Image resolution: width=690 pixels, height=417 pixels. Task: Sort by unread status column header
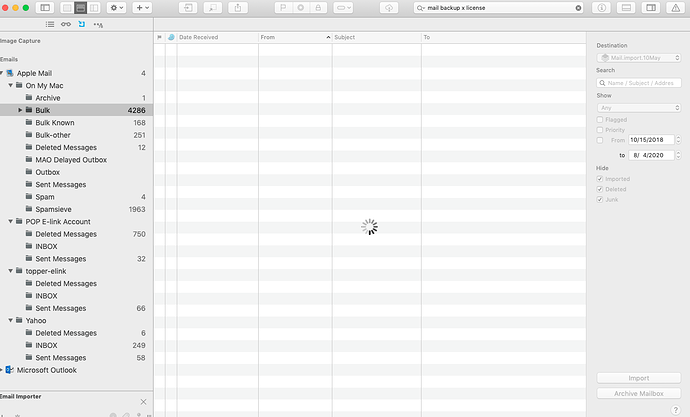click(x=171, y=37)
